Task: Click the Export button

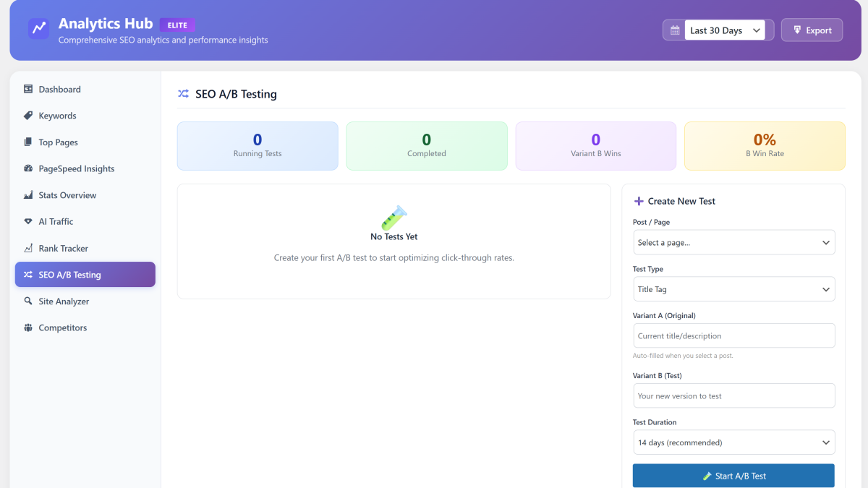Action: point(812,30)
